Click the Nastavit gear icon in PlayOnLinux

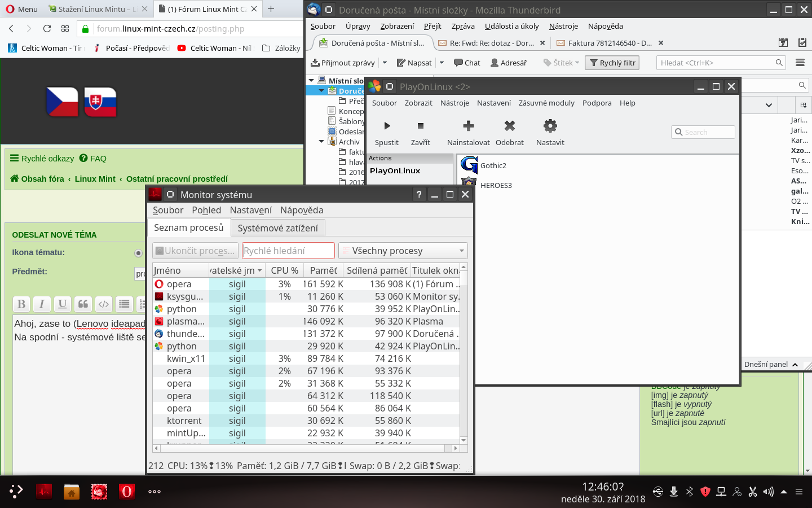(x=550, y=126)
